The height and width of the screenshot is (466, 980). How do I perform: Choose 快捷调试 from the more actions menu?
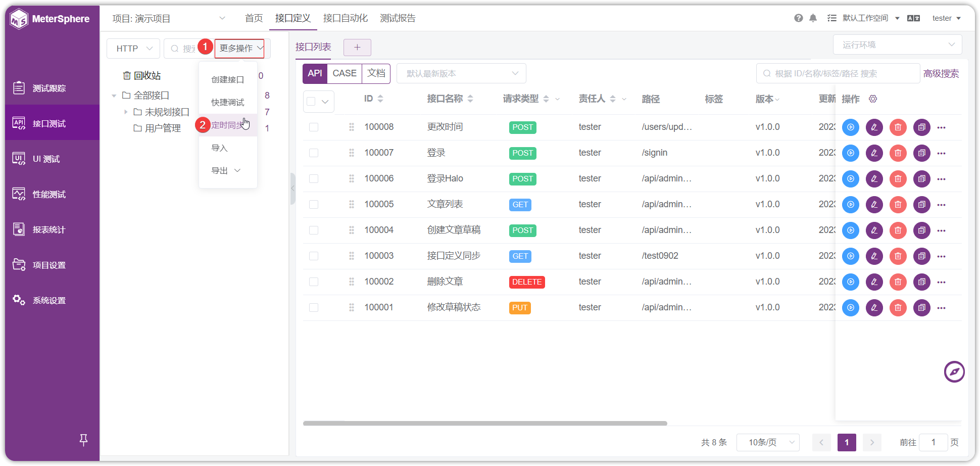click(x=228, y=103)
